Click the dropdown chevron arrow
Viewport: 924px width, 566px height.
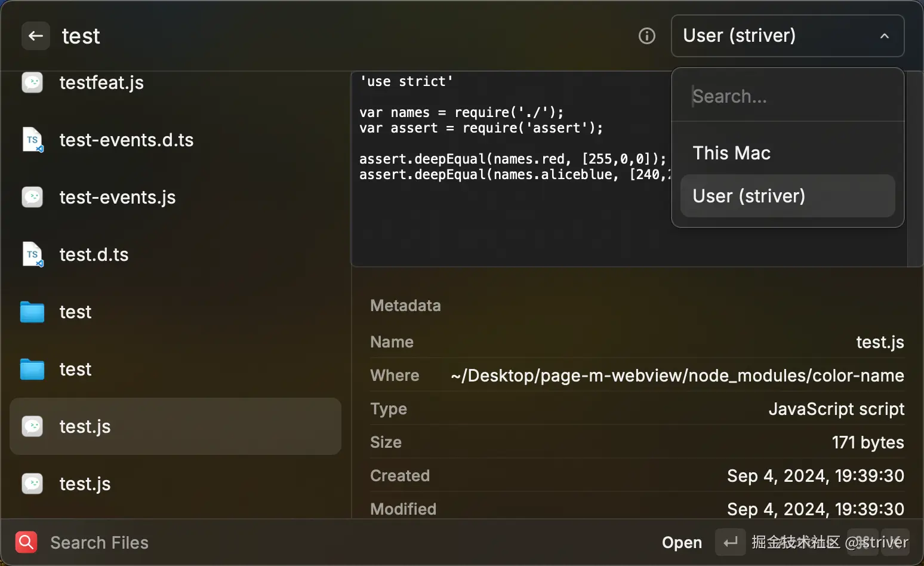tap(884, 36)
